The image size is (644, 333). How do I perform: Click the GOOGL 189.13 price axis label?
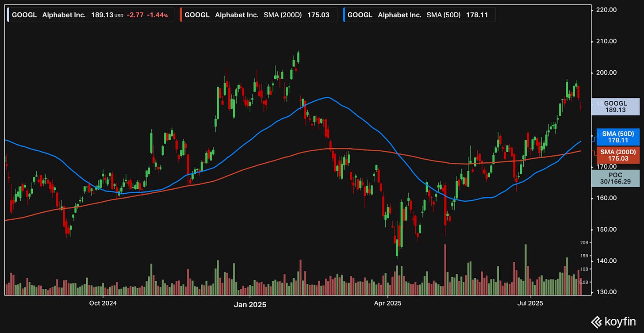[615, 107]
